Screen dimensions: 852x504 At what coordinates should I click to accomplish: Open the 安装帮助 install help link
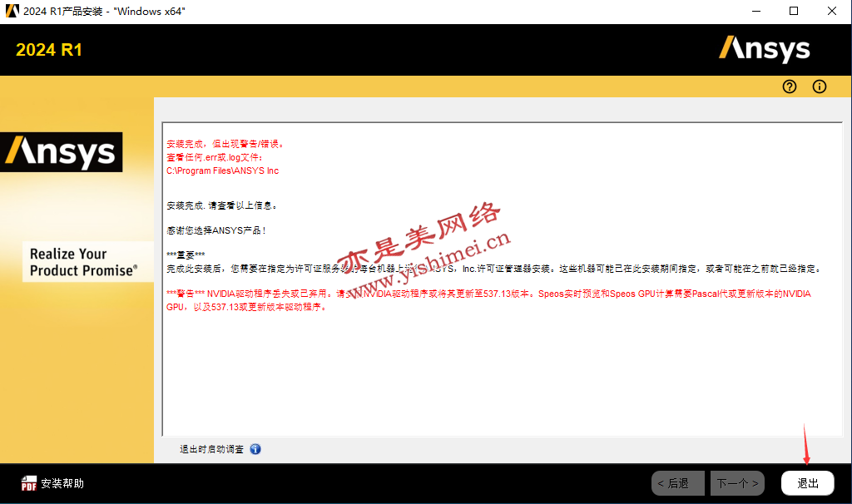click(62, 483)
